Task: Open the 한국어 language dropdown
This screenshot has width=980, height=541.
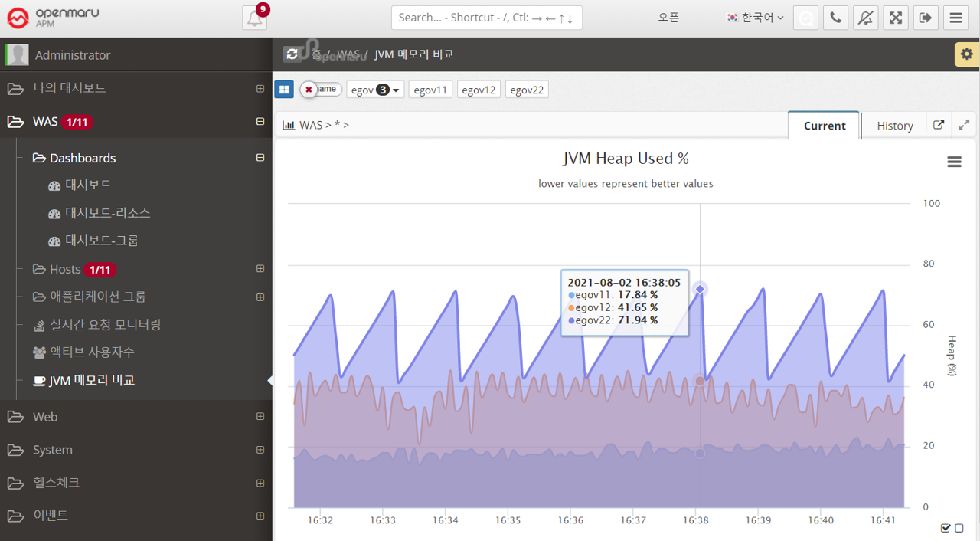Action: coord(755,18)
